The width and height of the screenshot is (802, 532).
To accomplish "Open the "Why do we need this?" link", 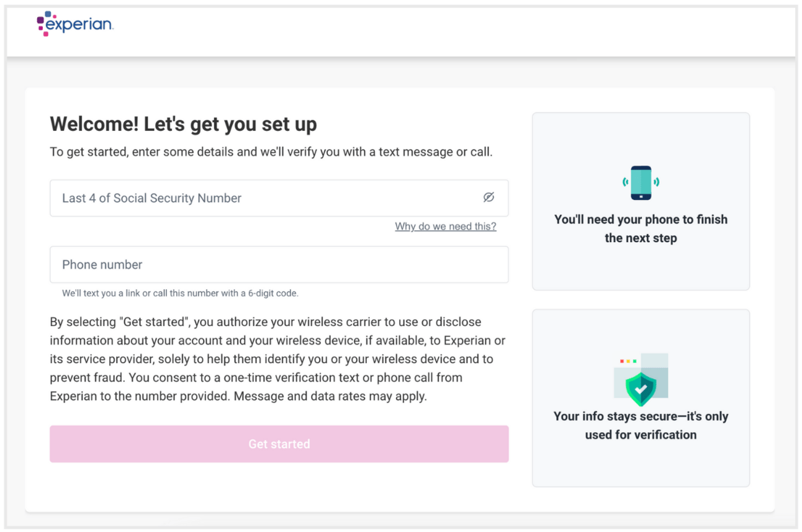I will 446,227.
